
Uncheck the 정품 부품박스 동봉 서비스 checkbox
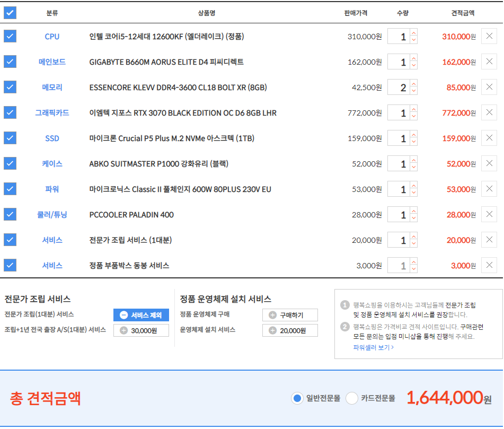tap(10, 265)
